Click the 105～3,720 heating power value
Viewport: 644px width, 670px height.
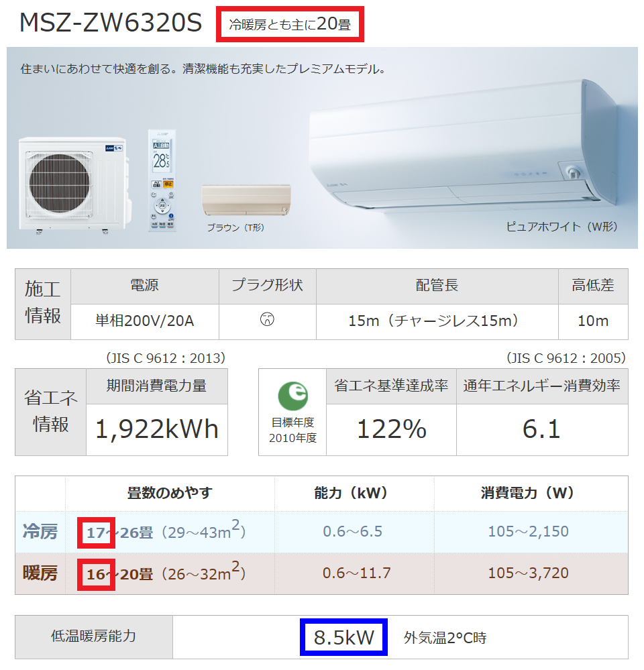(x=528, y=573)
